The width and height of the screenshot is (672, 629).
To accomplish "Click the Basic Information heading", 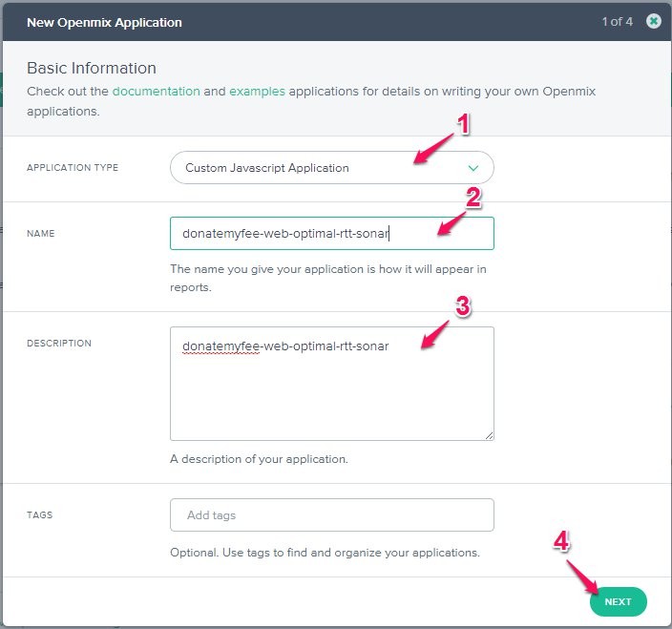I will tap(92, 68).
